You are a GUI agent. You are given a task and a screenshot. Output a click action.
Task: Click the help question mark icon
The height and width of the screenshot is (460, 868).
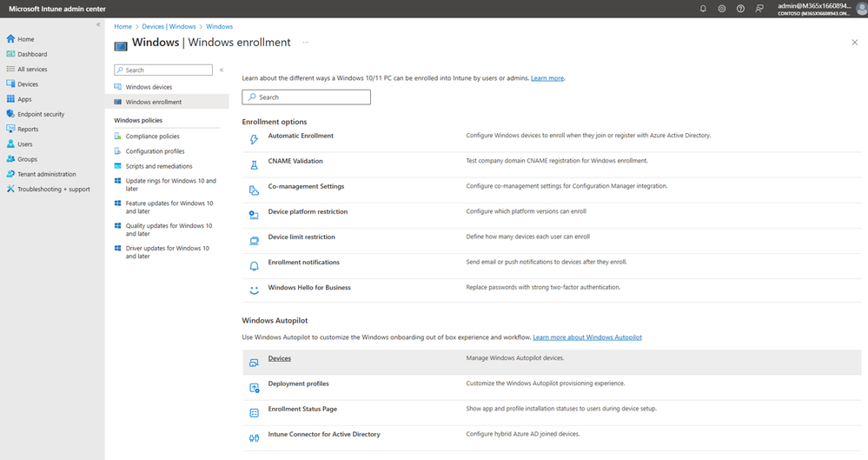tap(740, 9)
